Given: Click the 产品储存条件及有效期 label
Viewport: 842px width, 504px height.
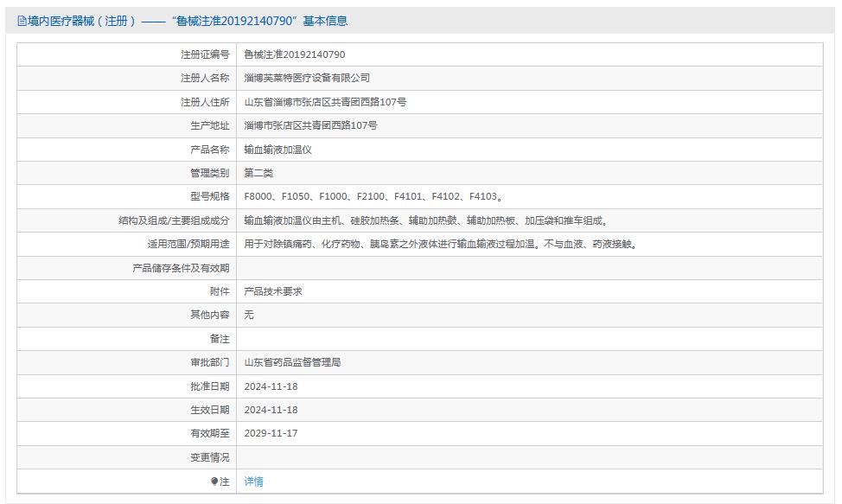Looking at the screenshot, I should coord(181,268).
